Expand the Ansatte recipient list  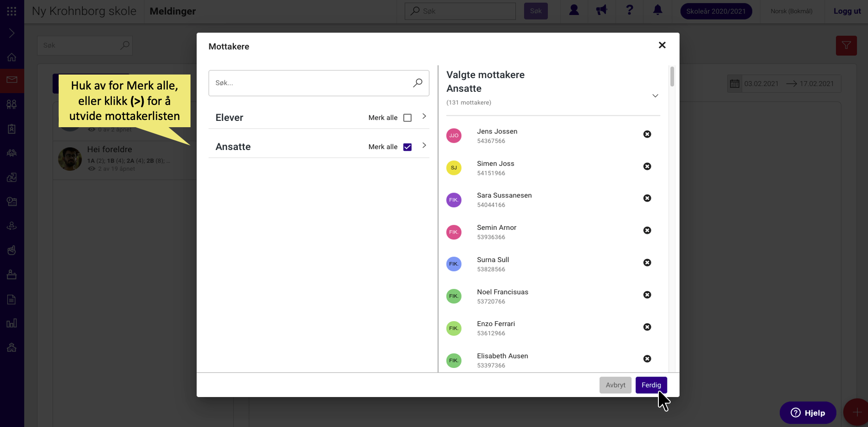coord(424,145)
